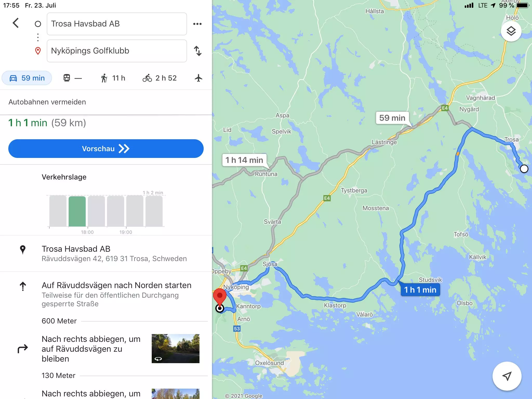Image resolution: width=532 pixels, height=399 pixels.
Task: Switch to driving mode 59 min
Action: (x=27, y=78)
